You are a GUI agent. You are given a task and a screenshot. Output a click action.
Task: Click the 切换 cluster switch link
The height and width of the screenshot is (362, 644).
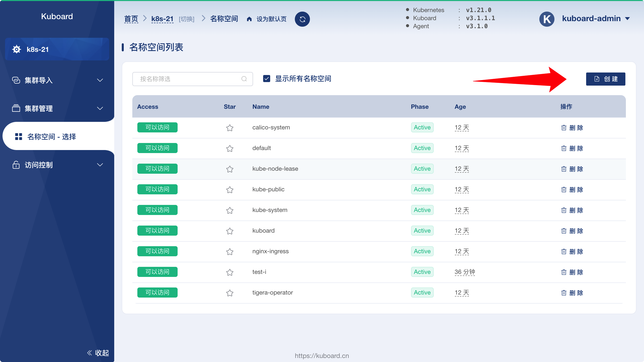186,19
